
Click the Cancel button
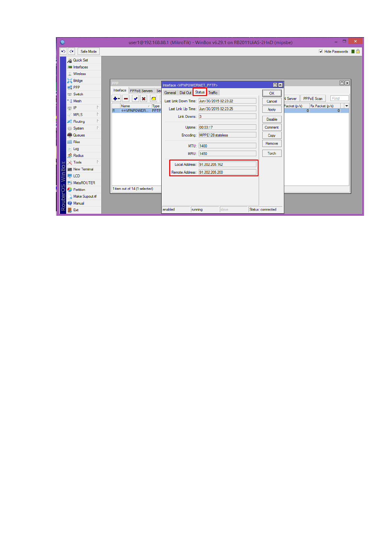pos(272,101)
